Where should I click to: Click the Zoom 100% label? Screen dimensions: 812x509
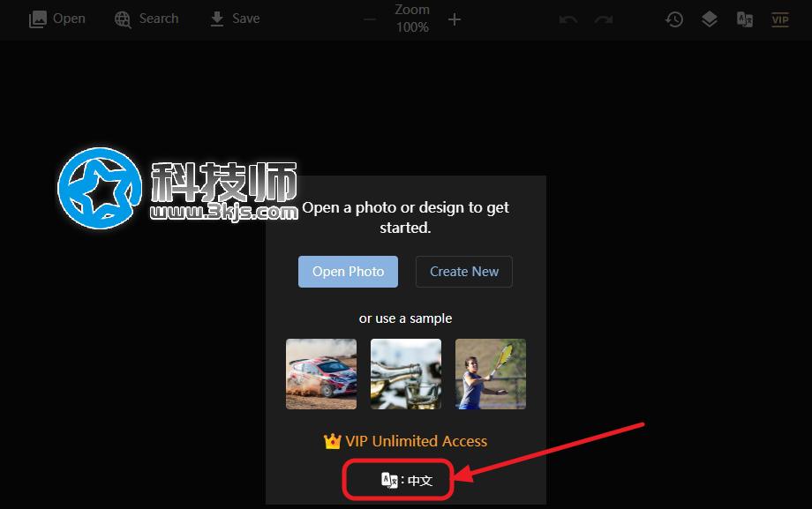(x=412, y=19)
